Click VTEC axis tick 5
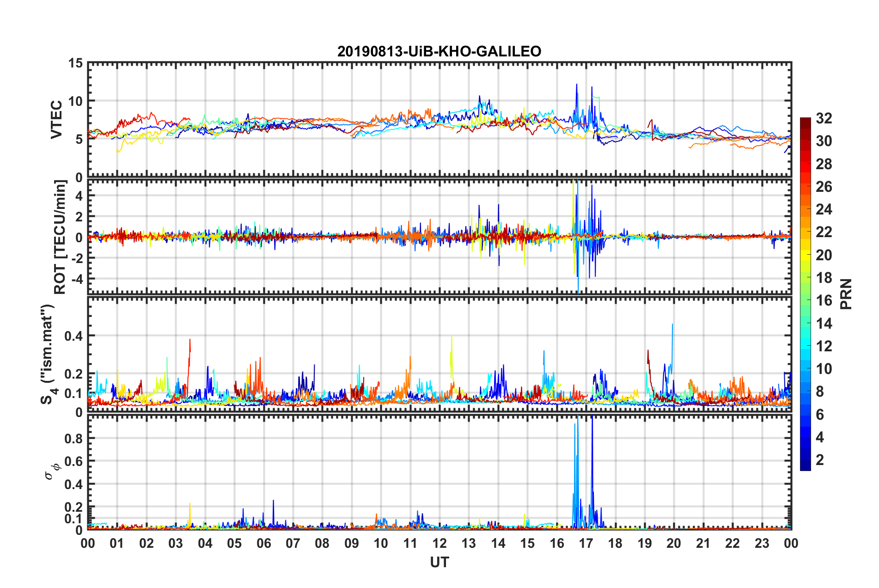The image size is (879, 588). pyautogui.click(x=79, y=139)
